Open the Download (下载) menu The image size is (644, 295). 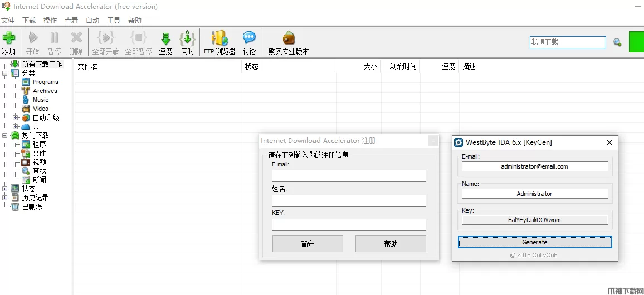pyautogui.click(x=29, y=21)
